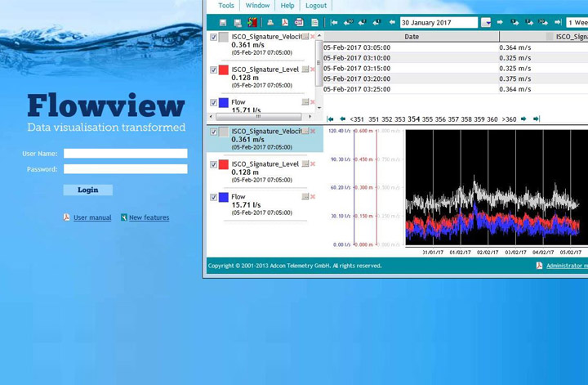Uncheck ISCO_Signature_Level in the table pane
Viewport: 588px width, 385px height.
213,69
